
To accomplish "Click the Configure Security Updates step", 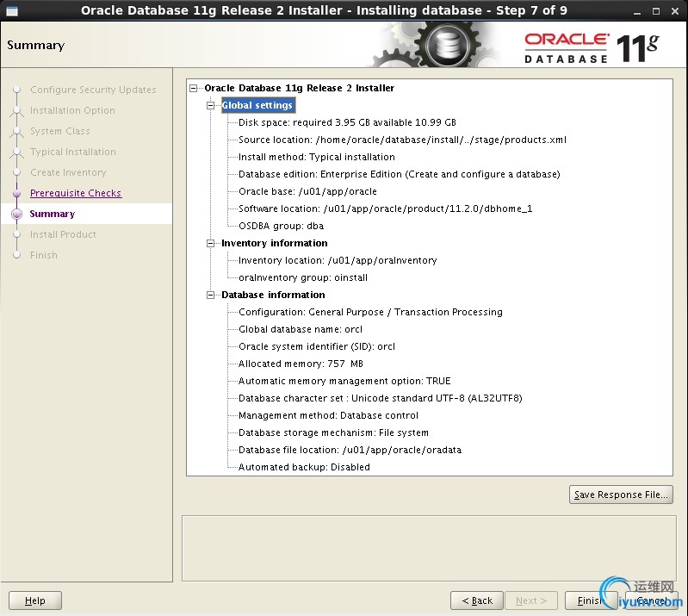I will click(93, 90).
